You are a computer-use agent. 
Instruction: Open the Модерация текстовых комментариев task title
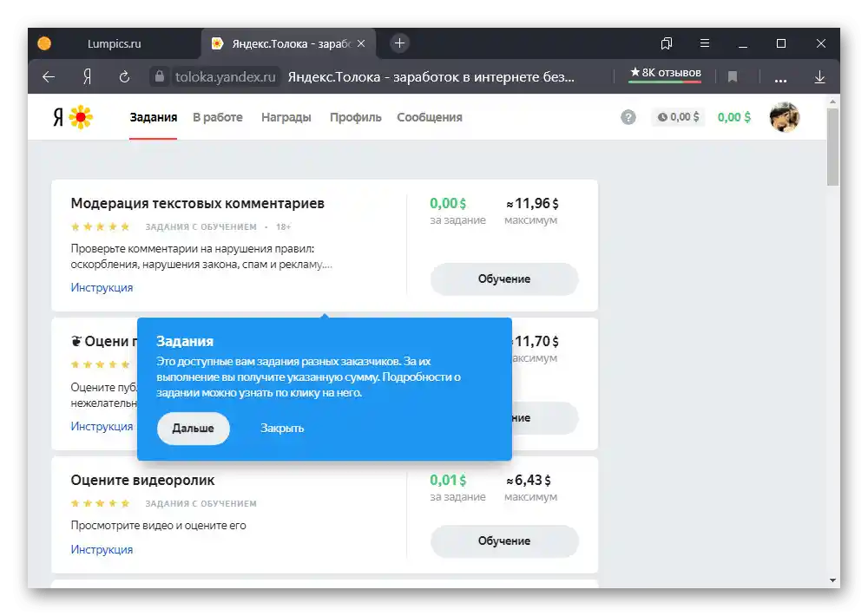pos(198,203)
